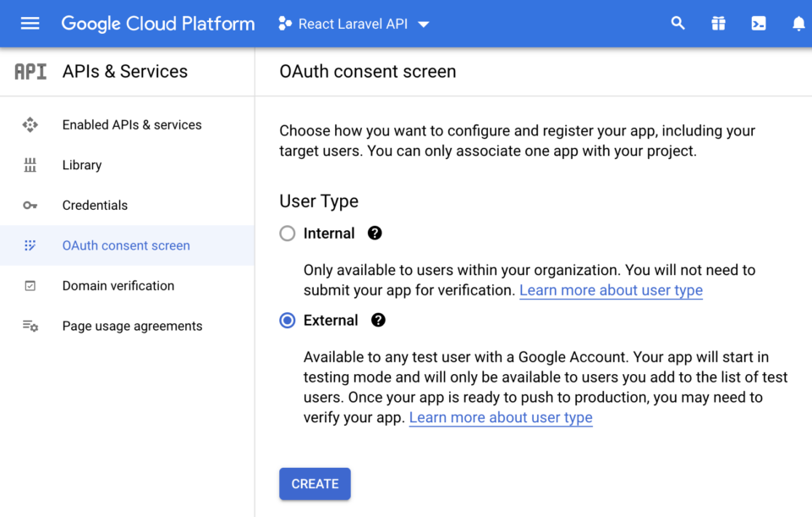Open the notifications bell
Viewport: 812px width, 517px height.
coord(798,23)
